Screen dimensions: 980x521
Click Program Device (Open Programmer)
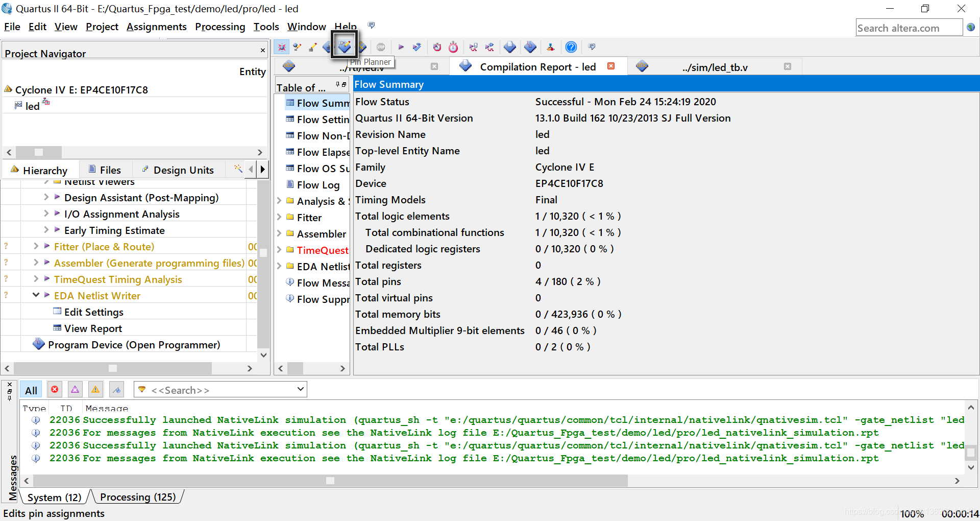134,345
